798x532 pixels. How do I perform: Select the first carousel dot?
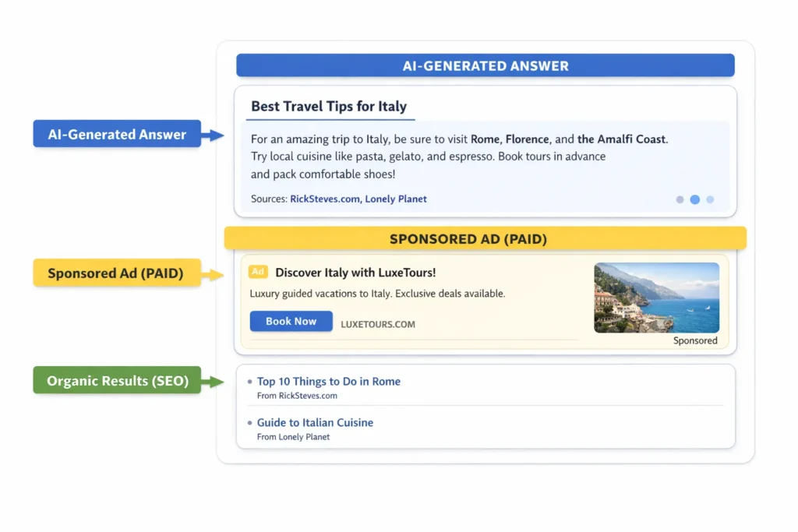tap(680, 199)
